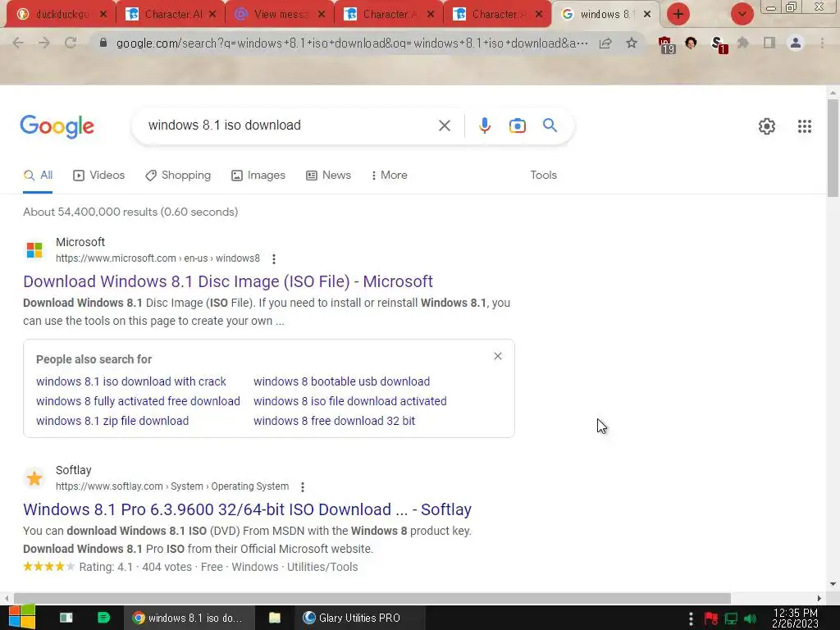Search windows 8.1 iso download with crack
The height and width of the screenshot is (630, 840).
coord(131,381)
